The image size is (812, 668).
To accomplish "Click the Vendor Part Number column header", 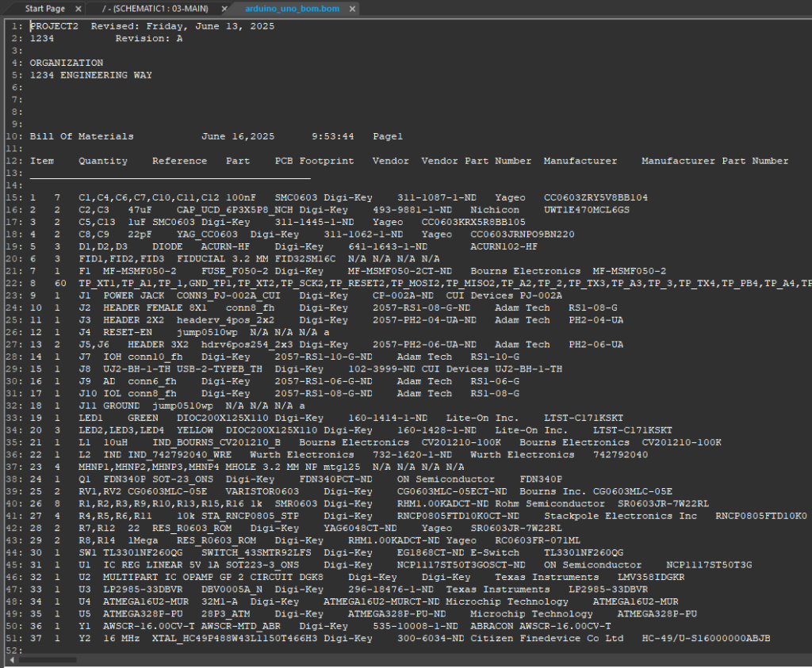I will [476, 161].
